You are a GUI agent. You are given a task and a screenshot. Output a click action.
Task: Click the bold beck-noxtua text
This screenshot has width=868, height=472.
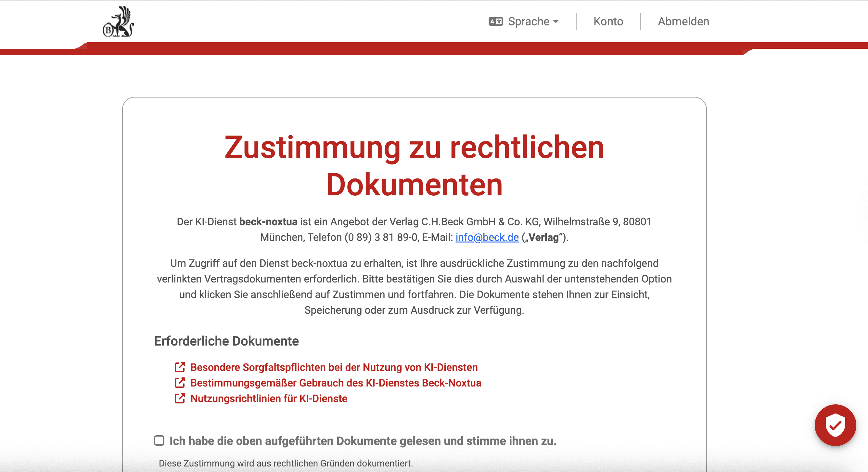(268, 222)
